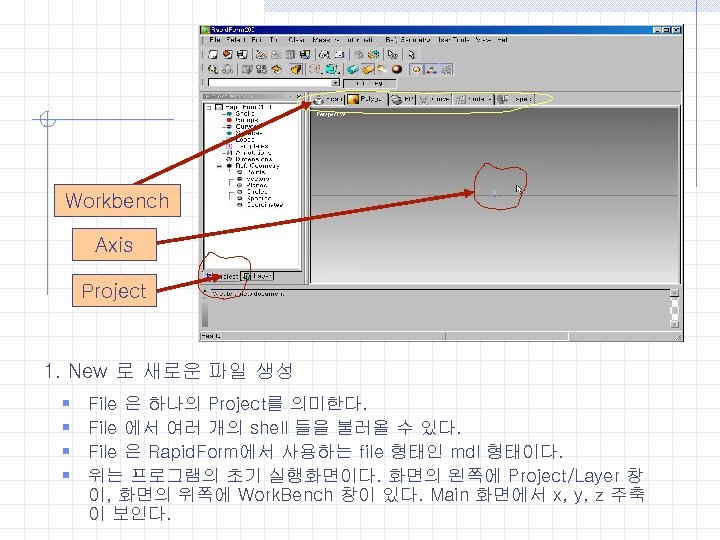The height and width of the screenshot is (540, 720).
Task: Open the dropdown arrow of the empty toolbar combo box
Action: (x=336, y=83)
